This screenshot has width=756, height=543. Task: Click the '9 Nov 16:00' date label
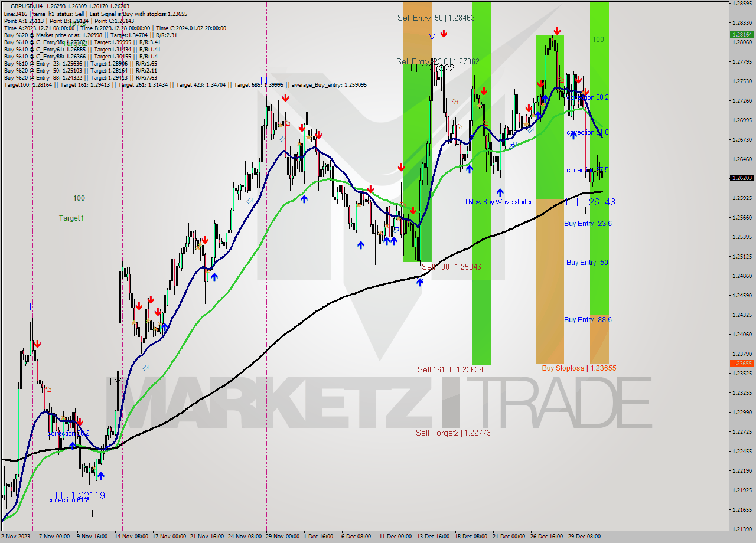92,537
